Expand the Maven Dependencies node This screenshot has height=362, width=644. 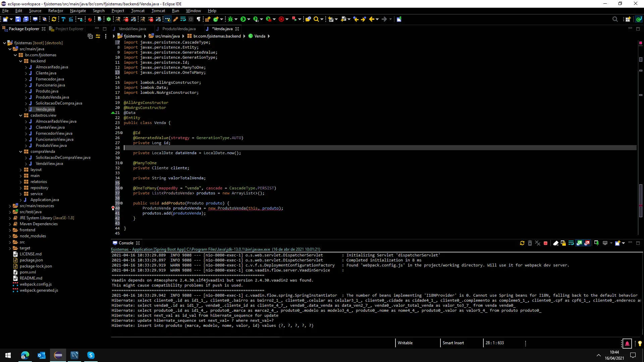(10, 224)
